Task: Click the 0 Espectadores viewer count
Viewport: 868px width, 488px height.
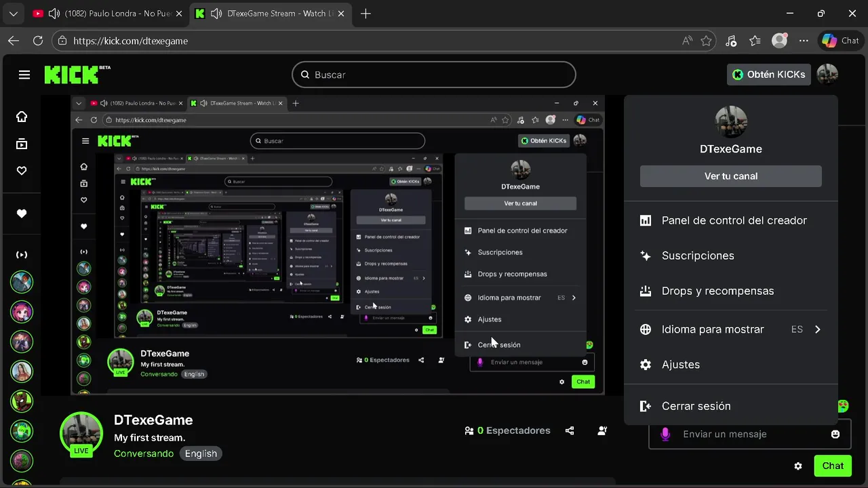Action: (507, 430)
